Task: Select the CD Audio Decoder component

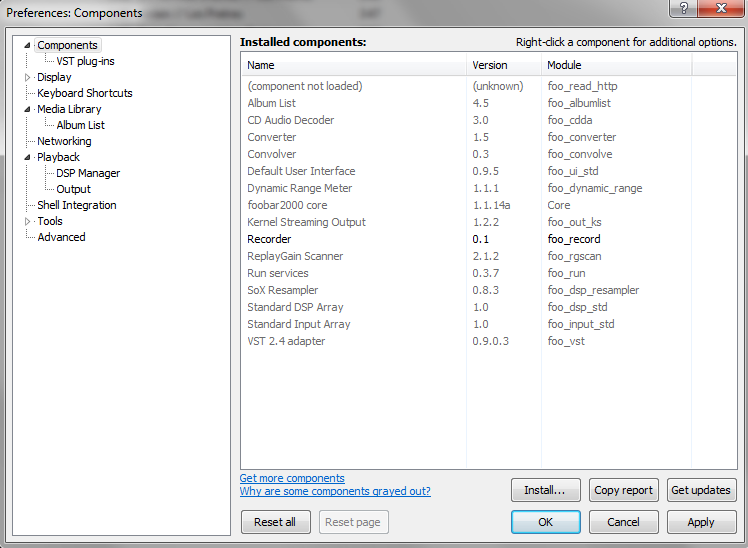Action: point(488,120)
